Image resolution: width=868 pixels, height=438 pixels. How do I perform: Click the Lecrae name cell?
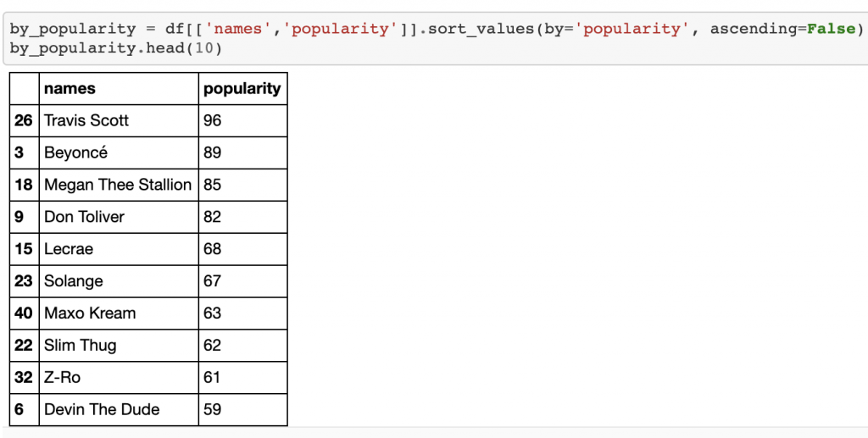pos(119,249)
